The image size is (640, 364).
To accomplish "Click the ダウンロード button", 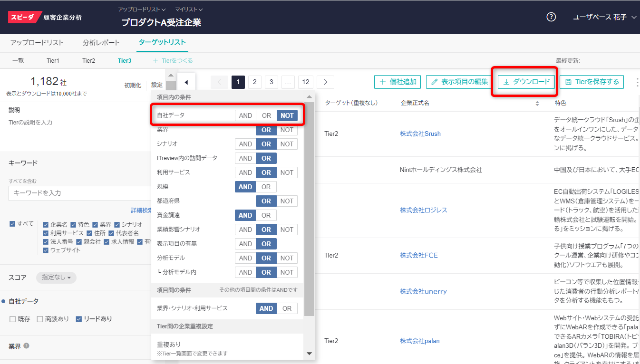I will [x=526, y=82].
